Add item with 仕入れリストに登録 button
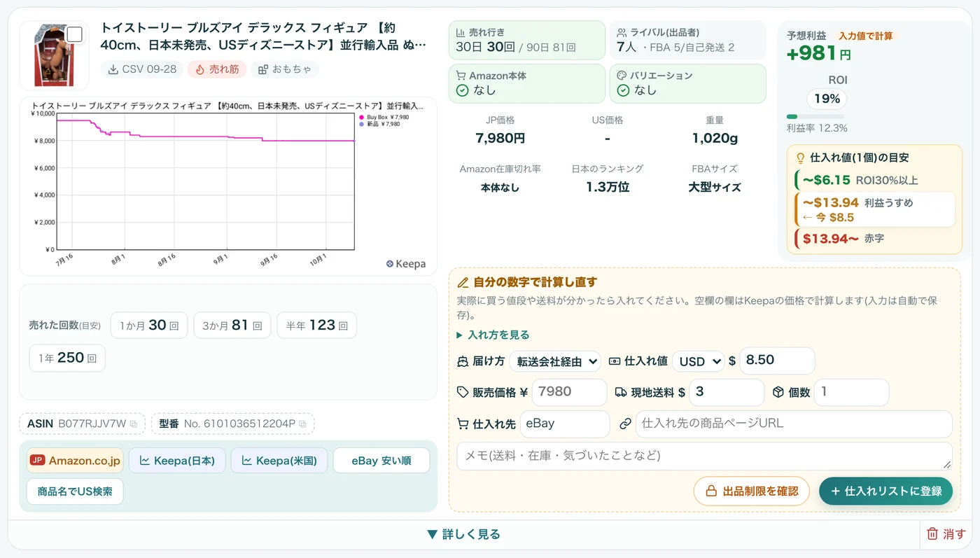 point(886,491)
